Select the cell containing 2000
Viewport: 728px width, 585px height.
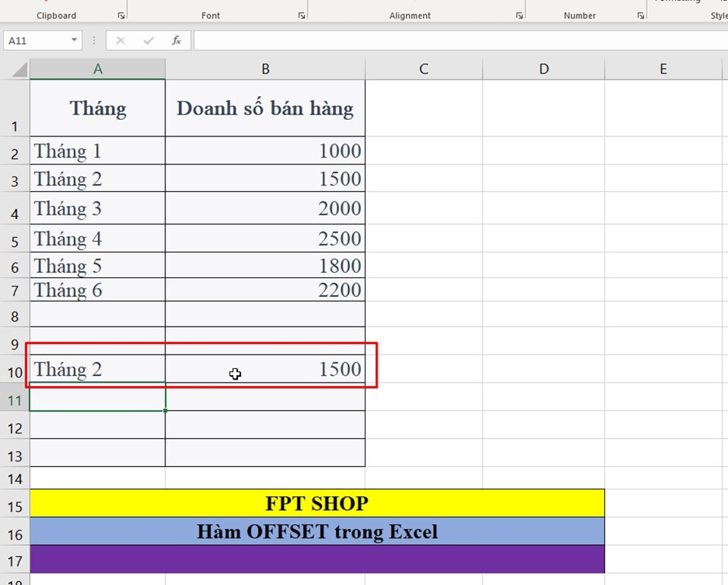point(265,208)
